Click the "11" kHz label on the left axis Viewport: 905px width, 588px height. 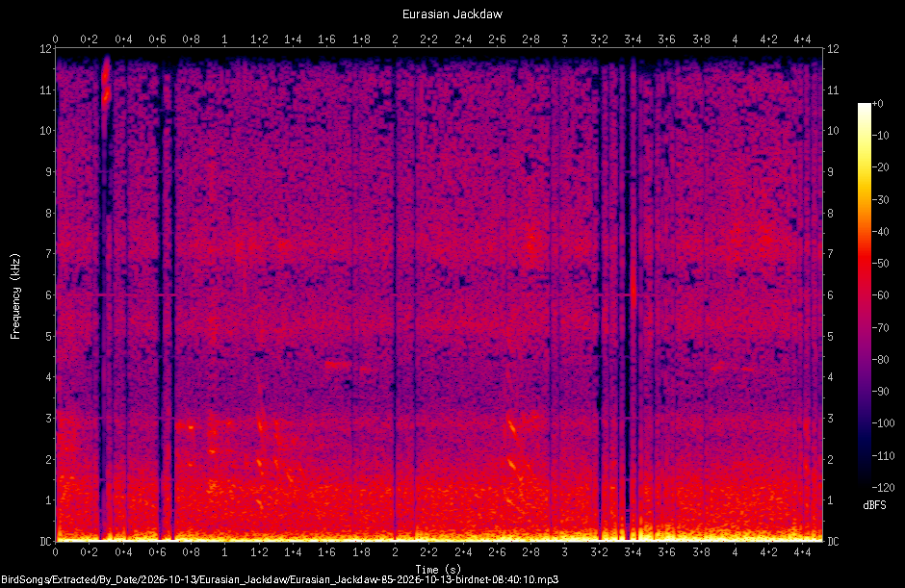45,90
